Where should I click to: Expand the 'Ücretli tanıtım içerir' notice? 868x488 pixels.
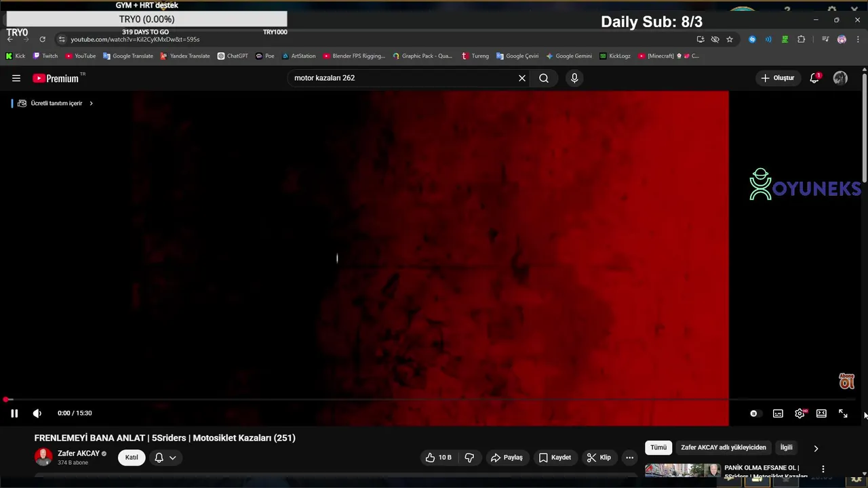click(55, 103)
